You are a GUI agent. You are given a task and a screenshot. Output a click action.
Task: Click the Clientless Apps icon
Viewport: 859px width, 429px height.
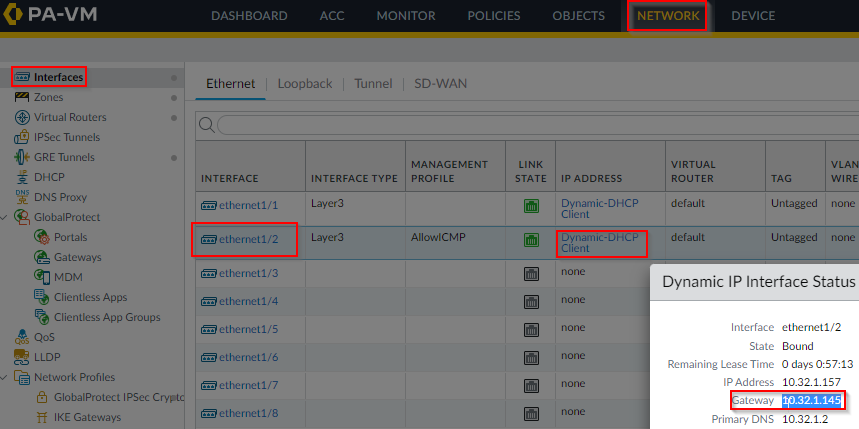point(42,297)
